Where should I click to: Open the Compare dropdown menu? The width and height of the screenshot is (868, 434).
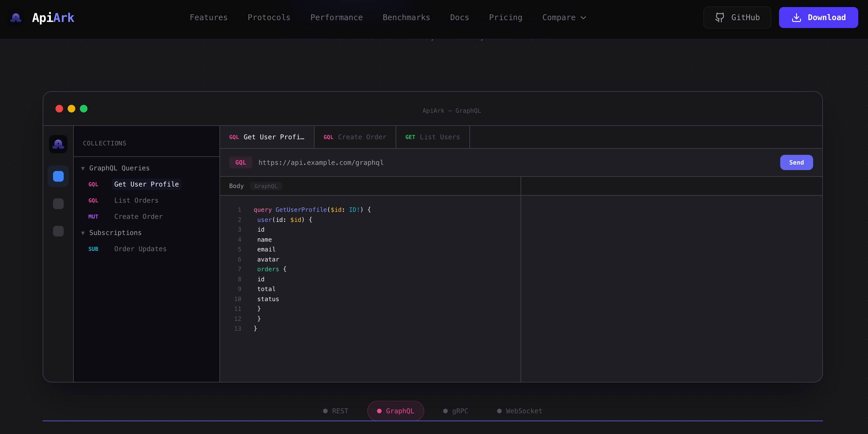point(564,17)
